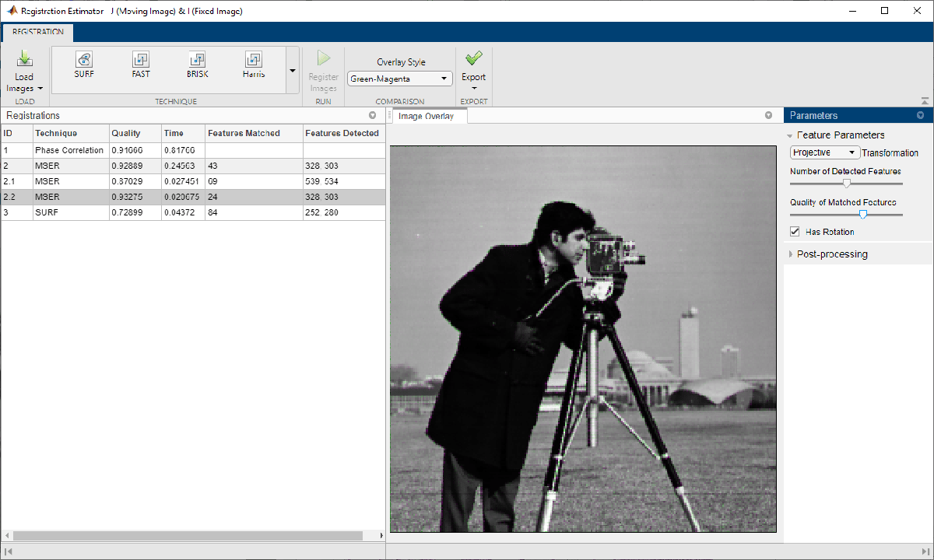Switch to the REGISTRATION ribbon tab
This screenshot has width=934, height=560.
pyautogui.click(x=38, y=33)
